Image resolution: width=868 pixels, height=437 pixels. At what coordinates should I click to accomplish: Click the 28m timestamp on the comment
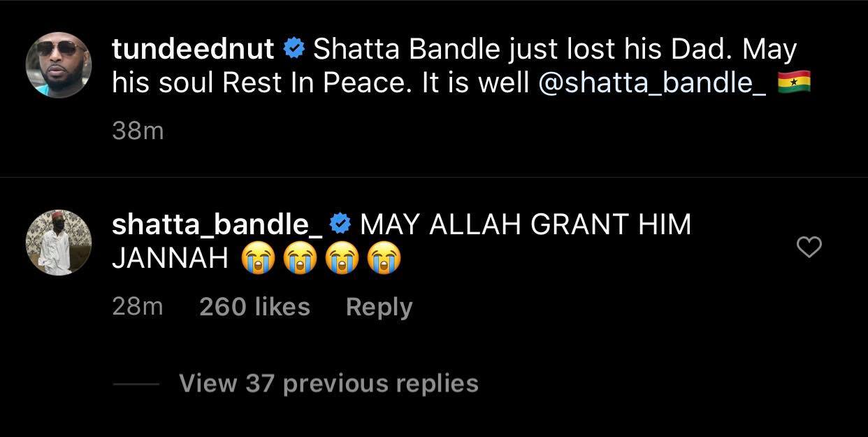click(137, 306)
